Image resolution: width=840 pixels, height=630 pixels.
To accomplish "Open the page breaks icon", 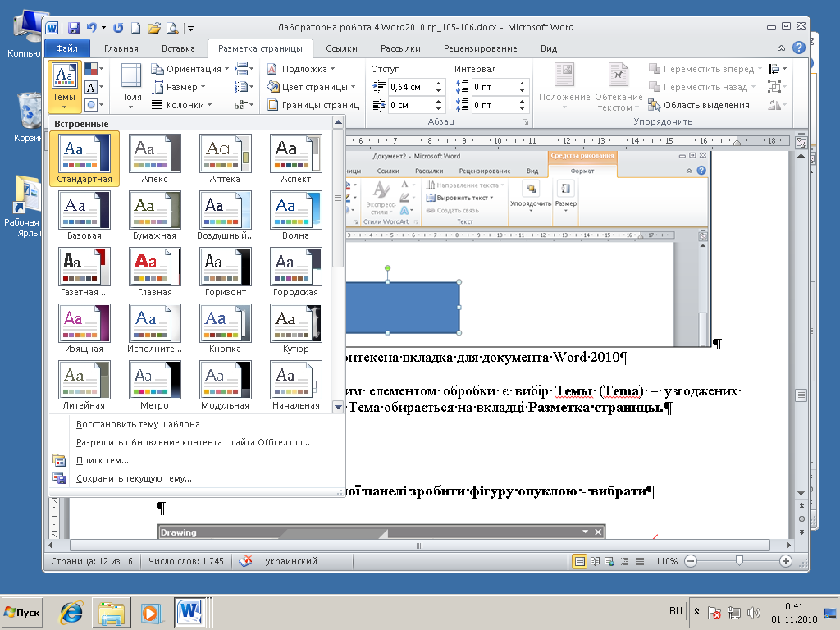I will tap(244, 69).
